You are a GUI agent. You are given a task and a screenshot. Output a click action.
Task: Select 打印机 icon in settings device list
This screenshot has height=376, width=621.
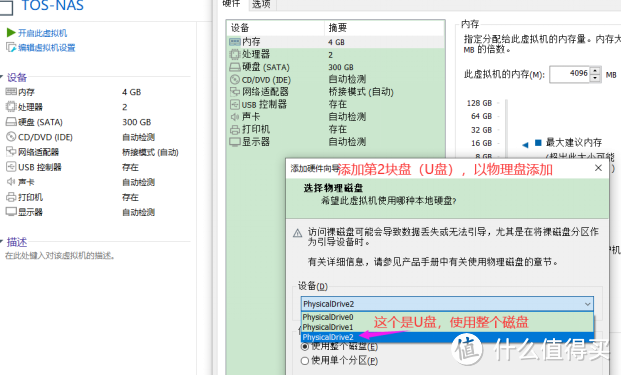pos(235,130)
